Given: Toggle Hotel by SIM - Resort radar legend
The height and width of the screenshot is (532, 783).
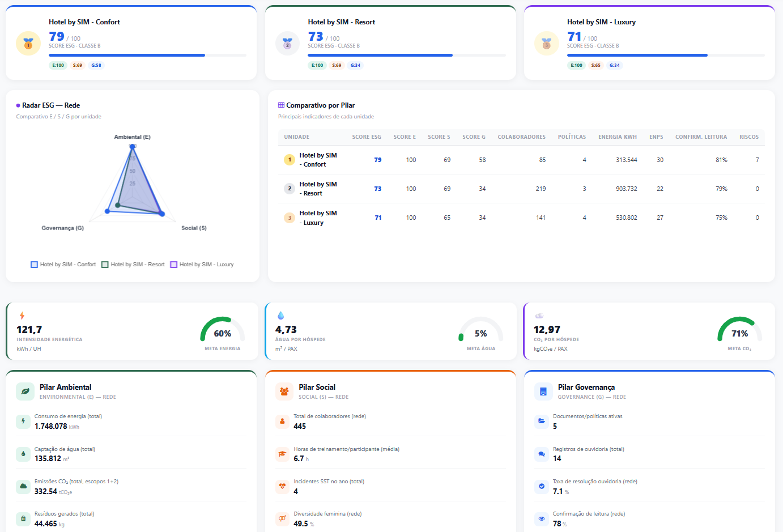Looking at the screenshot, I should pos(133,265).
